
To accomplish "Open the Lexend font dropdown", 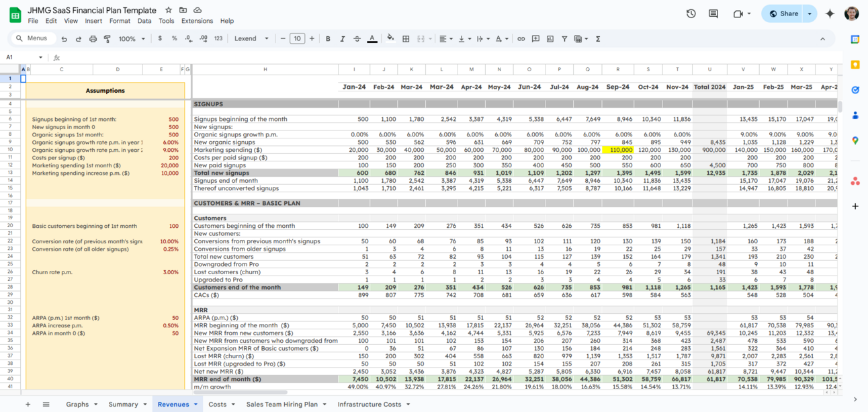I will point(251,39).
